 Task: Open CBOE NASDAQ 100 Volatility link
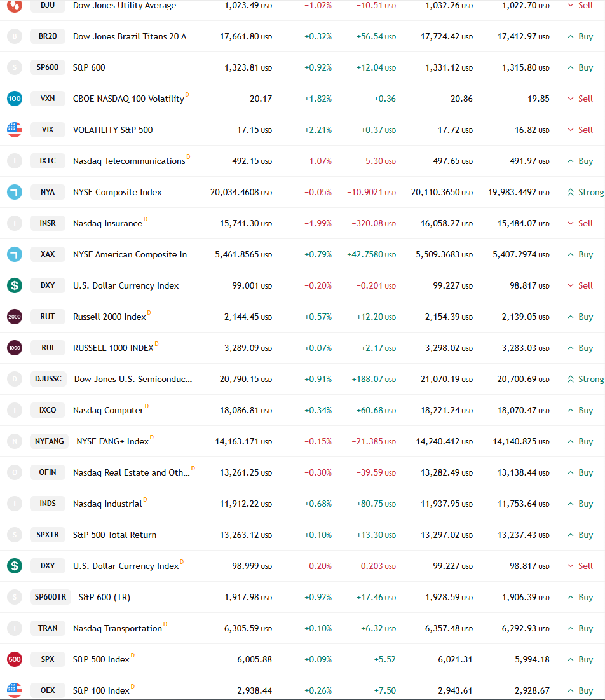pyautogui.click(x=128, y=99)
